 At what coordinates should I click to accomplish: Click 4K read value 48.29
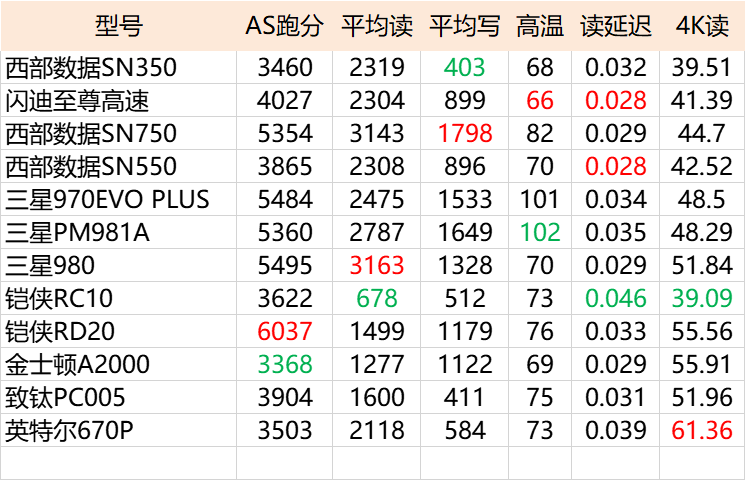click(x=702, y=232)
